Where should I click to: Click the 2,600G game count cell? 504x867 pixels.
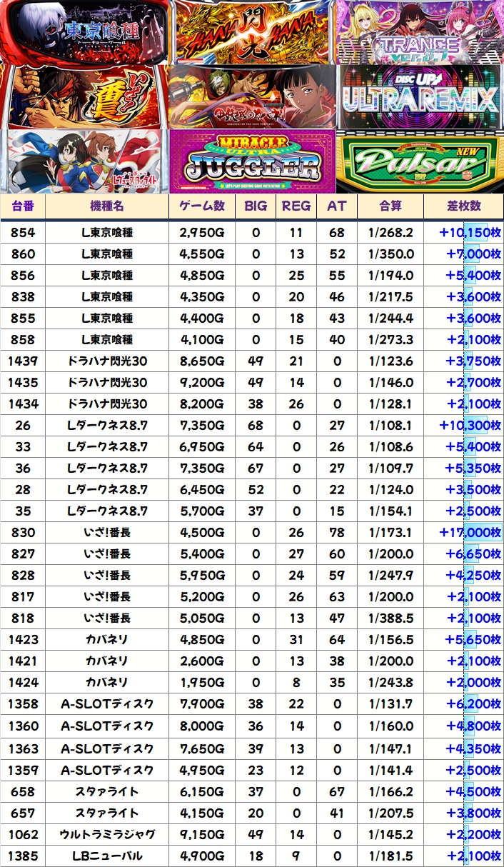pos(202,661)
